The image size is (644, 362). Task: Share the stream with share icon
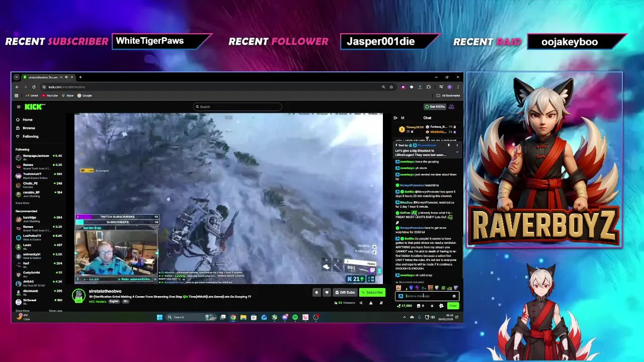(361, 303)
